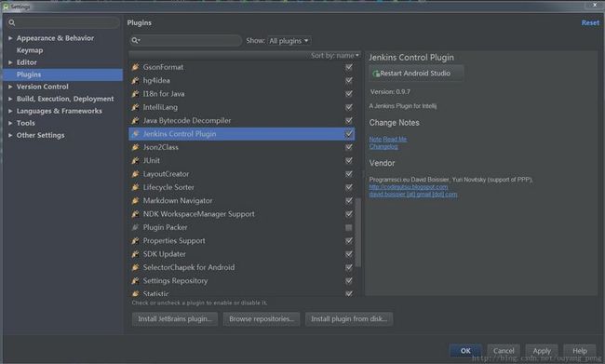
Task: Disable the Lifecycle Sorter plugin checkbox
Action: pyautogui.click(x=349, y=187)
